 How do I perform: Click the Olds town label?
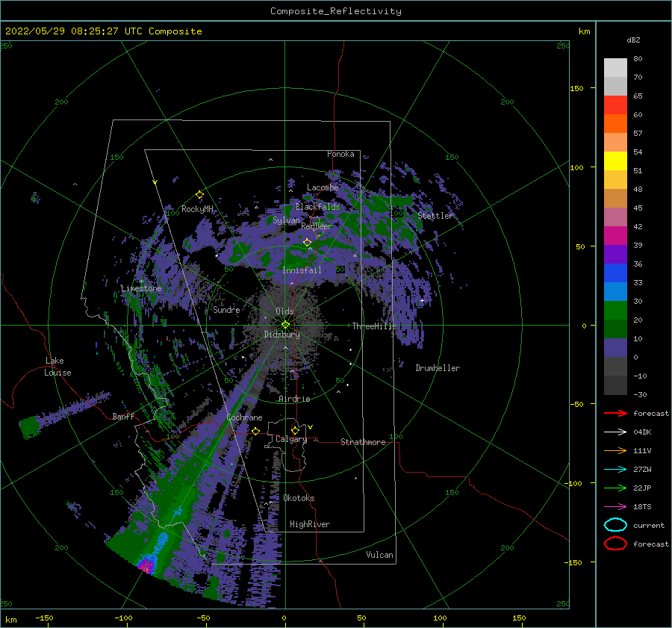point(284,311)
